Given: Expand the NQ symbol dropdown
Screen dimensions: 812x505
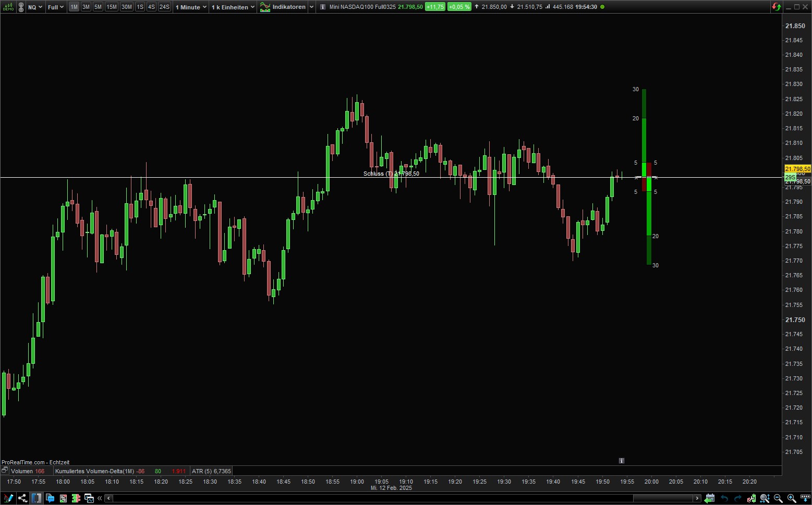Looking at the screenshot, I should (35, 7).
